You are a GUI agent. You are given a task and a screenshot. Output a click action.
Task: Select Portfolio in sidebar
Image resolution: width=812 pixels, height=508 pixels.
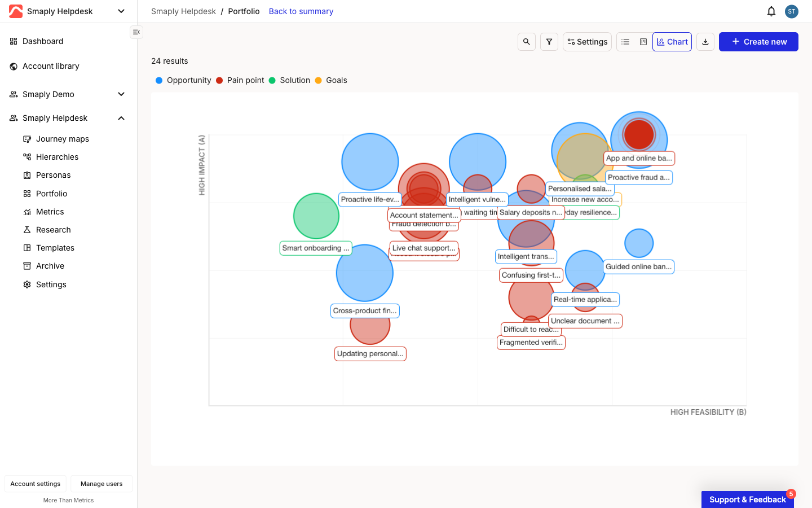[51, 194]
